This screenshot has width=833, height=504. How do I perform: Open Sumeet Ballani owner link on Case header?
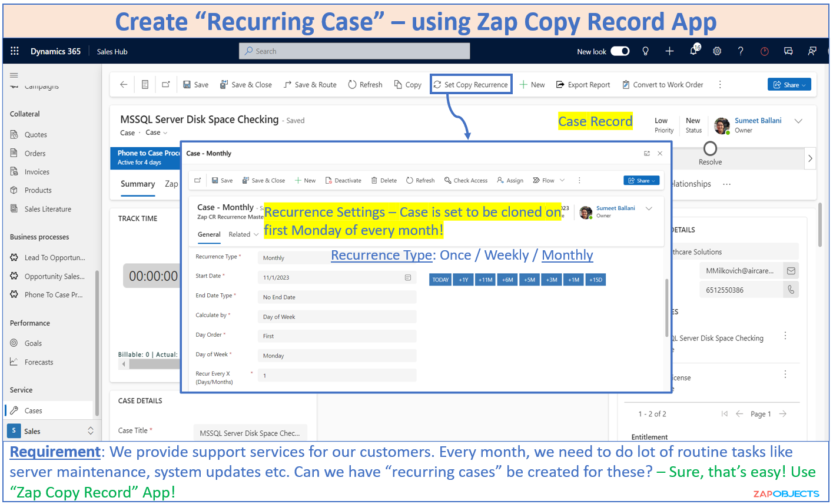758,120
